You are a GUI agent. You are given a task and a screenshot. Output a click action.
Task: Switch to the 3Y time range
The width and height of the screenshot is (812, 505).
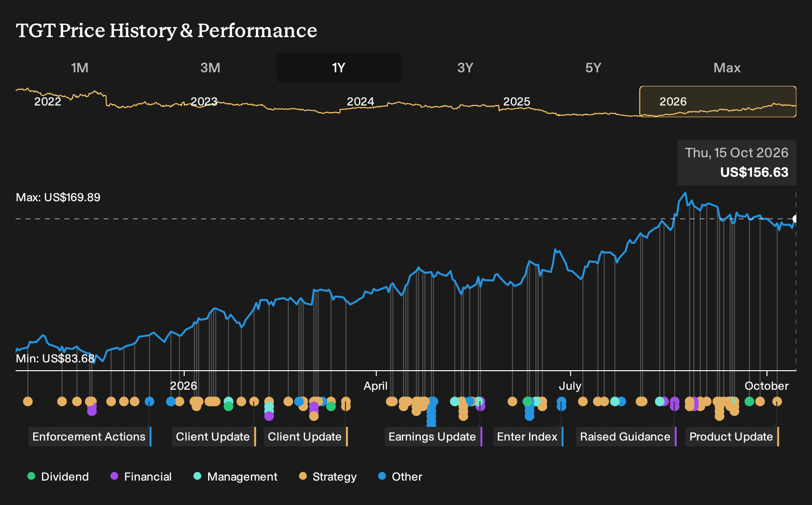pyautogui.click(x=465, y=67)
